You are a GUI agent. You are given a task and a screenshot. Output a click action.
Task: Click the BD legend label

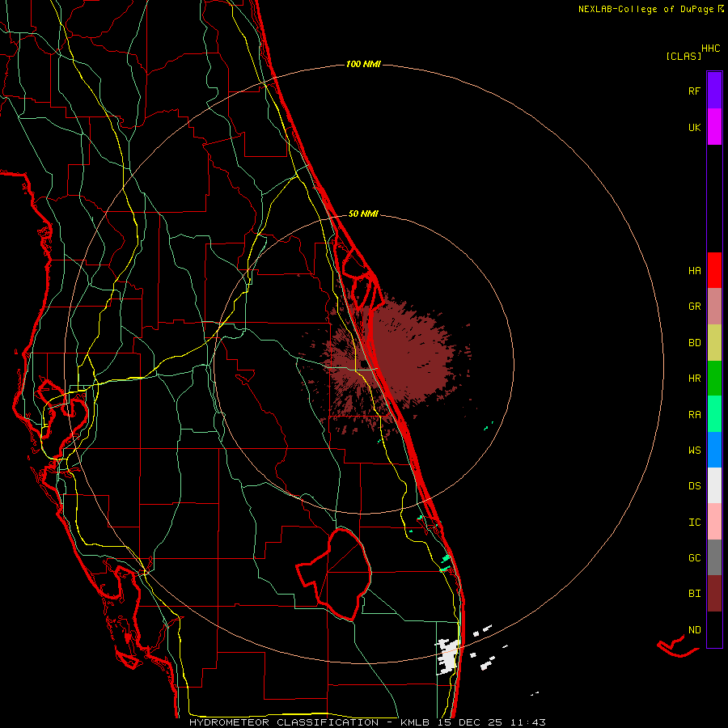pos(694,343)
